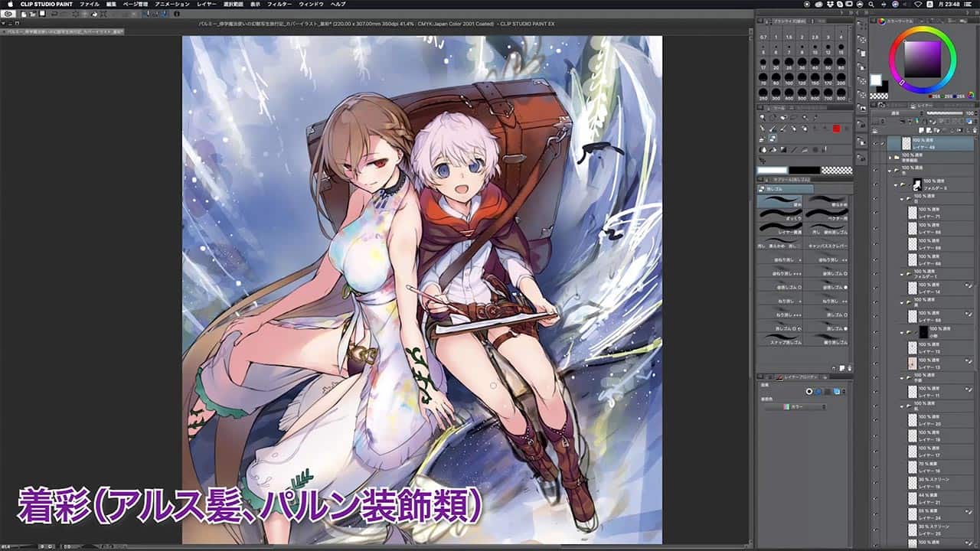Image resolution: width=980 pixels, height=551 pixels.
Task: Select the 消しゴム sub tool group tab
Action: [786, 188]
